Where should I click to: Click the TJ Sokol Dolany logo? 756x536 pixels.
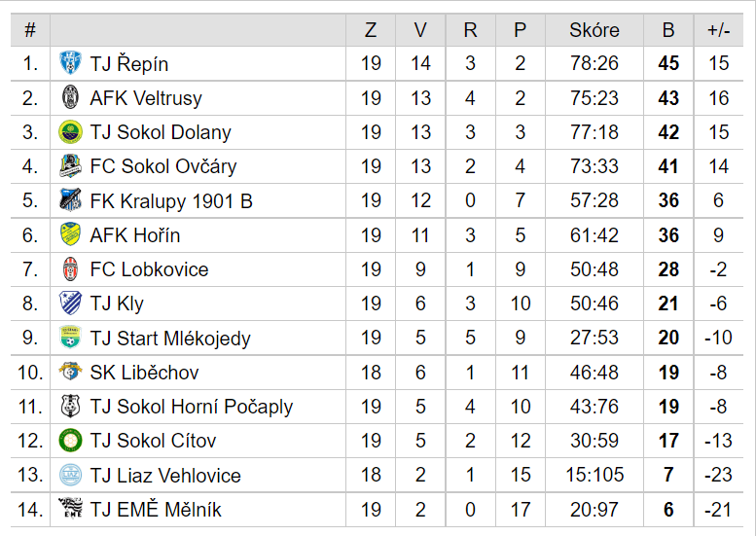point(70,132)
